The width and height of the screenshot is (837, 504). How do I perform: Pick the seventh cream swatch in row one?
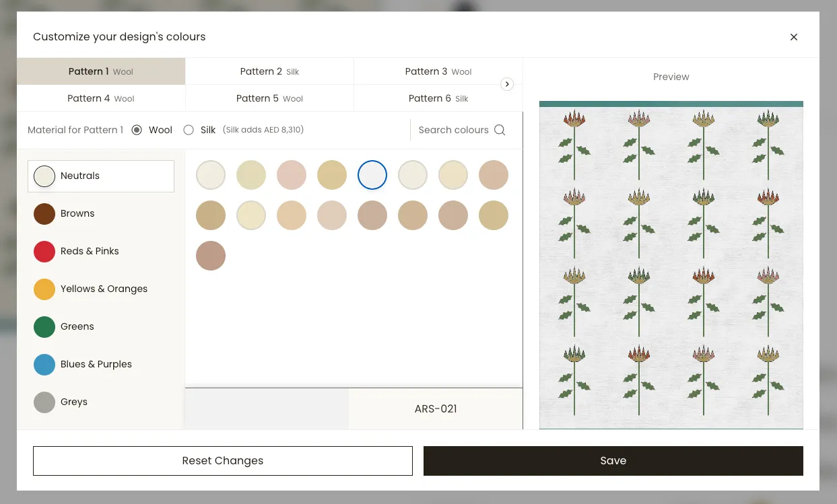pyautogui.click(x=453, y=175)
